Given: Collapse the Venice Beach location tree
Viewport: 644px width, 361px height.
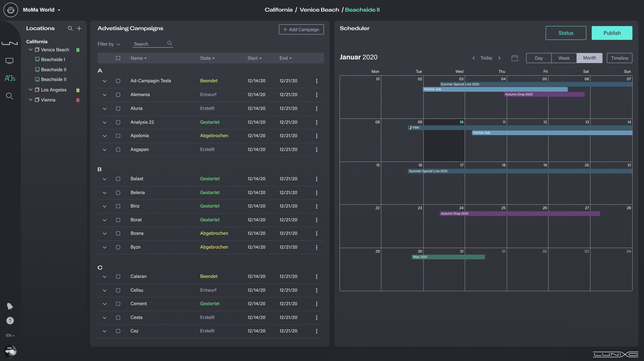Looking at the screenshot, I should click(31, 50).
